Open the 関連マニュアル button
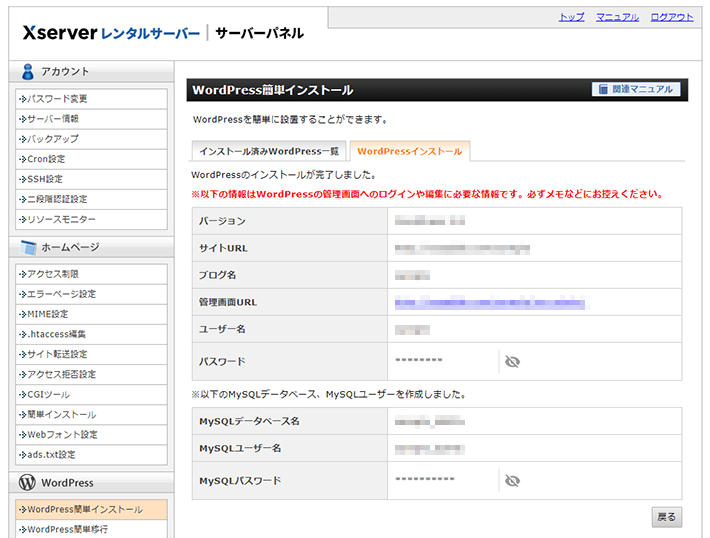 (x=636, y=89)
